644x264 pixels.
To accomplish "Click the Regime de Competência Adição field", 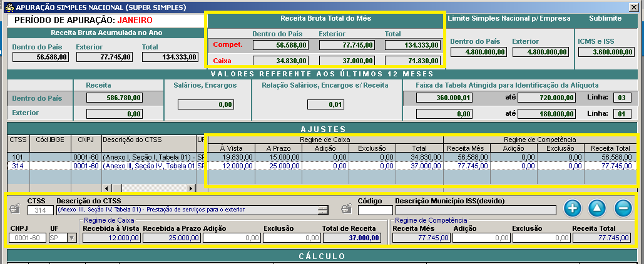I will (x=481, y=238).
